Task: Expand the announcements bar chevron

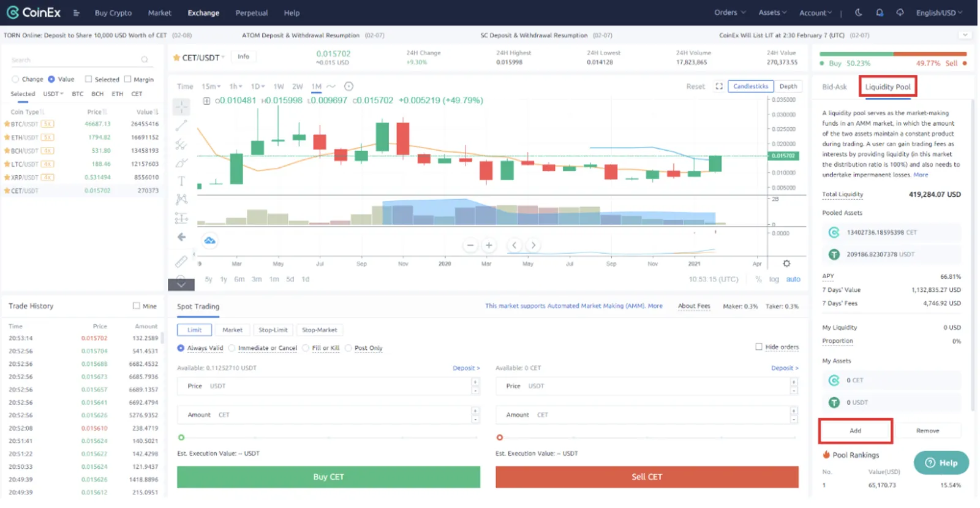Action: point(965,35)
